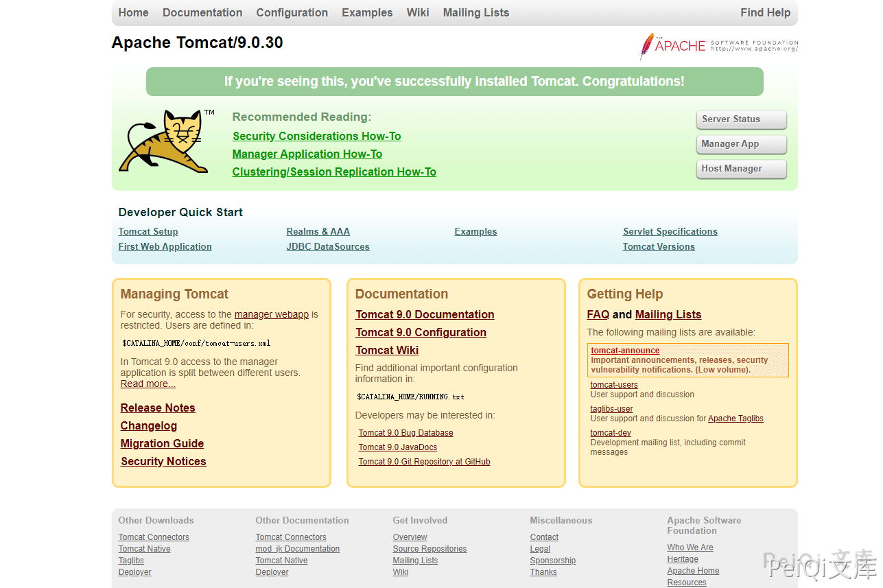Open the JDBC DataSources link
Screen dimensions: 883x588
(327, 246)
